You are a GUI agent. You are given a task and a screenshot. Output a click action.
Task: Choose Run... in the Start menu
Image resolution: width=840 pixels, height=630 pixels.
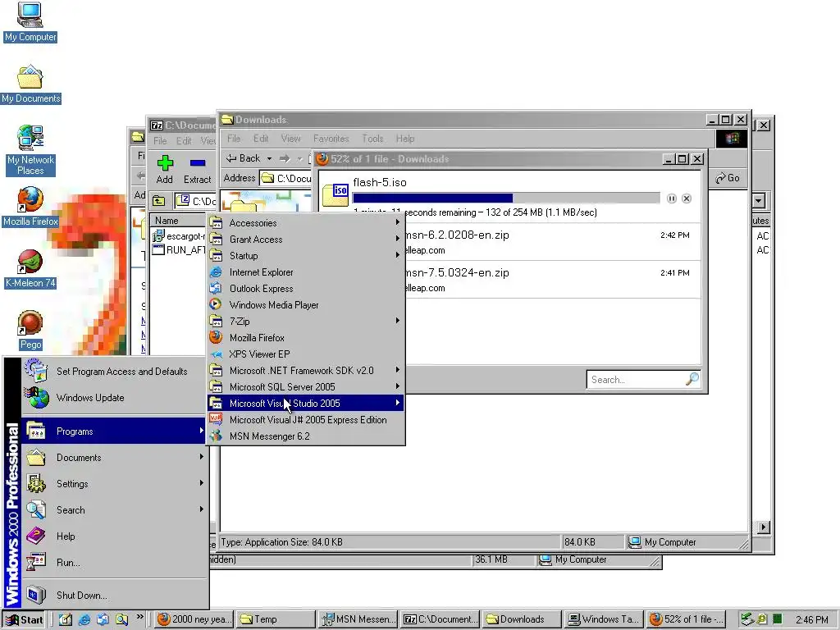tap(113, 562)
